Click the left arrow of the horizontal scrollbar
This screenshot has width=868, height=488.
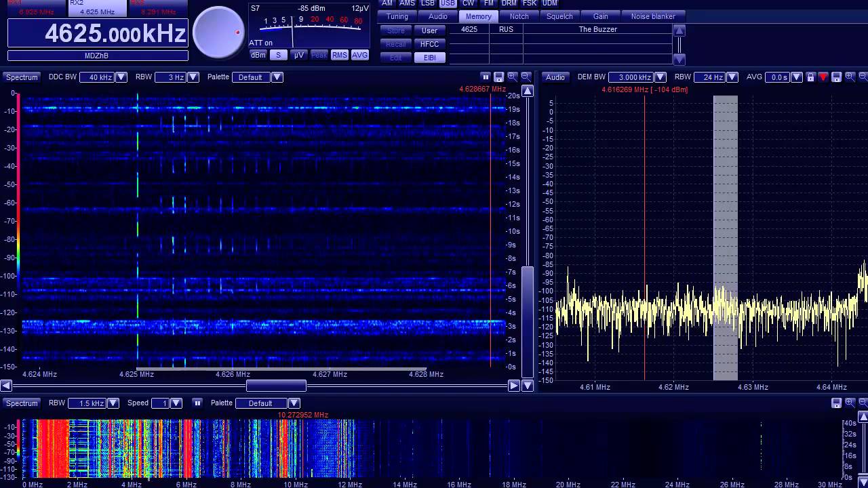tap(6, 386)
